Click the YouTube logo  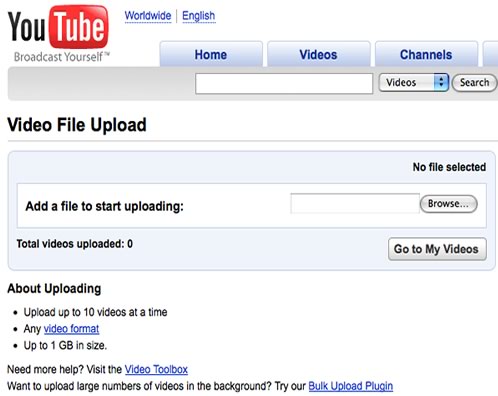pyautogui.click(x=58, y=27)
